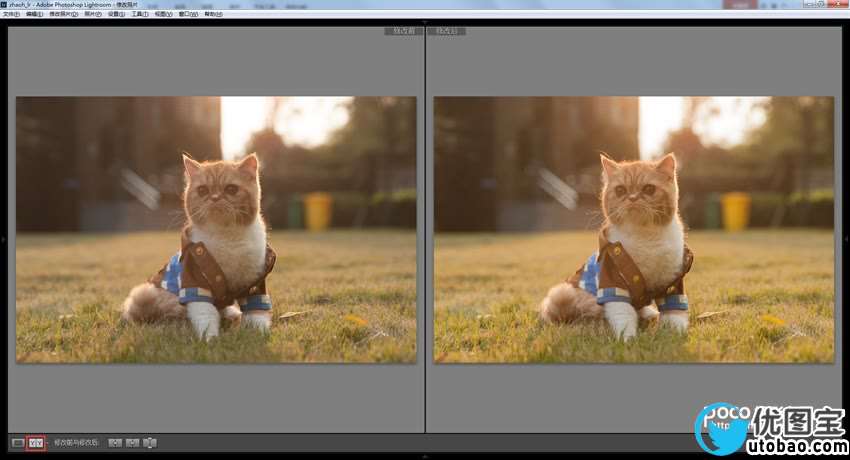This screenshot has height=460, width=850.
Task: Click copy Before settings to After icon
Action: click(115, 442)
